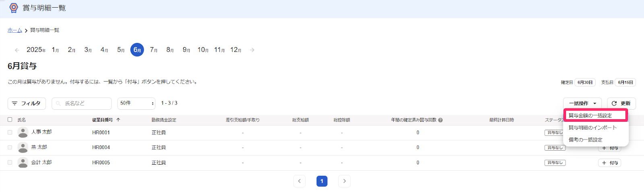Select the highlighted 6月 month tab
This screenshot has width=644, height=192.
137,50
